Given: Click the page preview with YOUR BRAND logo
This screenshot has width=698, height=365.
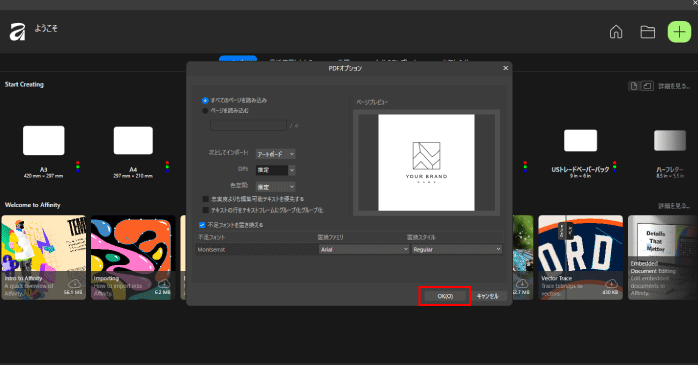Looking at the screenshot, I should coord(426,163).
